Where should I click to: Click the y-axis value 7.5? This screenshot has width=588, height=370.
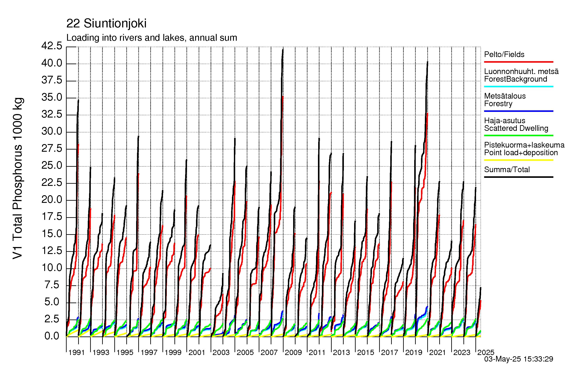point(52,285)
